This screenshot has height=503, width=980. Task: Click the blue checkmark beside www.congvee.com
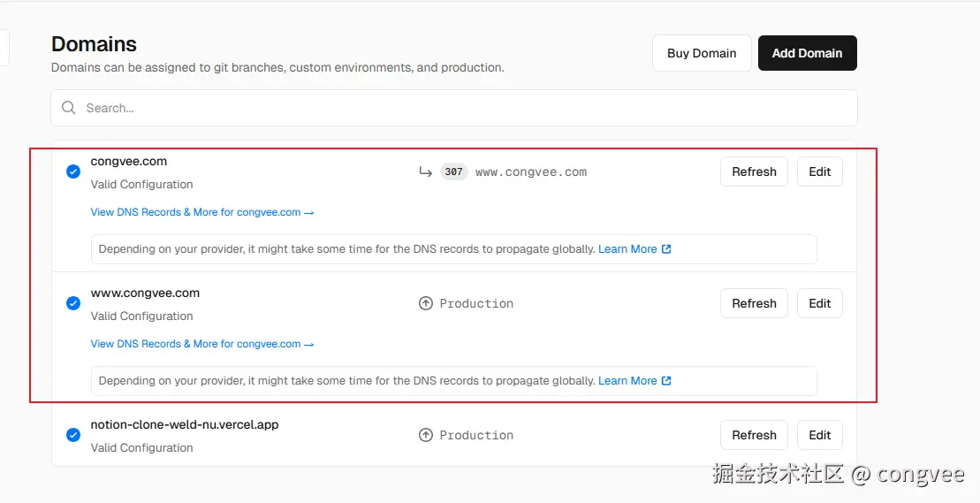[x=73, y=303]
